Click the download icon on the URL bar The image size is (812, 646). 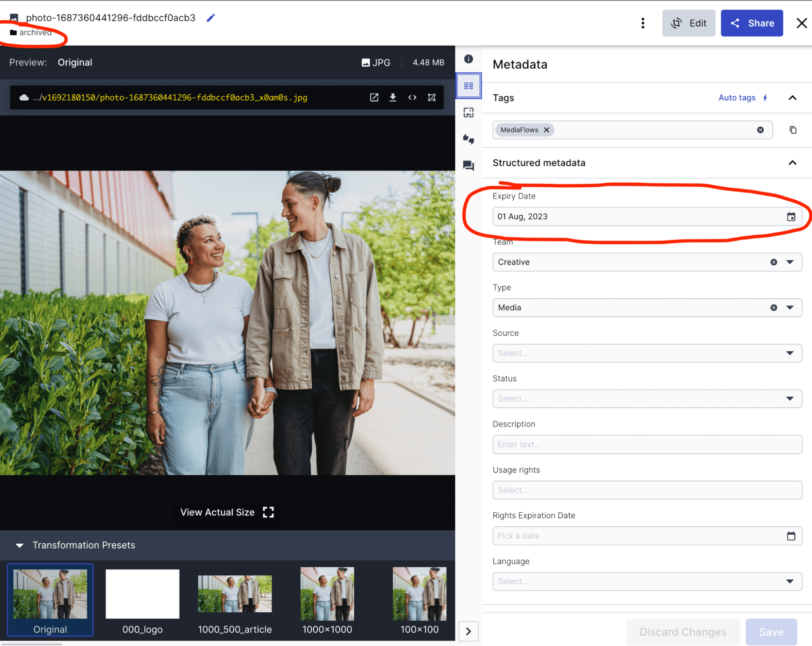click(x=392, y=98)
